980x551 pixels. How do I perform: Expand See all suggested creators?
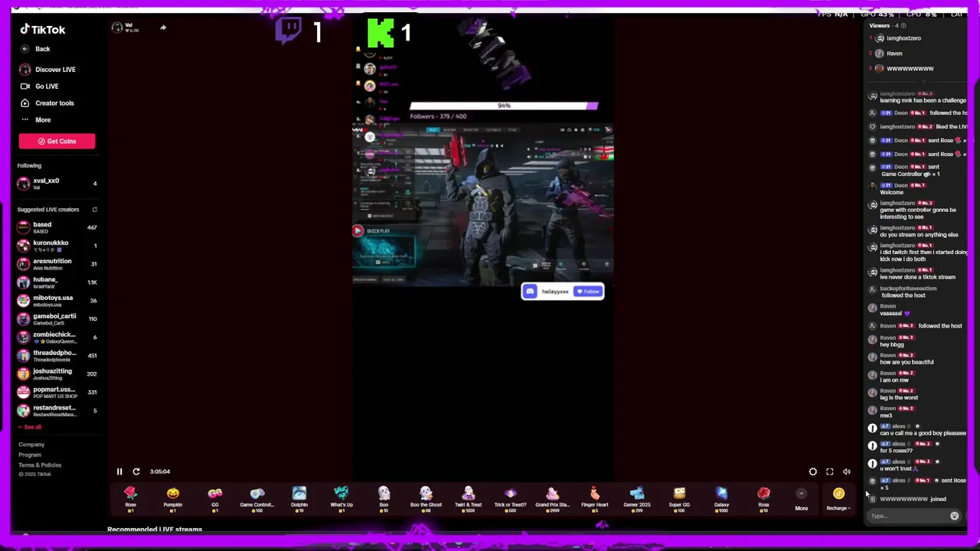point(31,427)
